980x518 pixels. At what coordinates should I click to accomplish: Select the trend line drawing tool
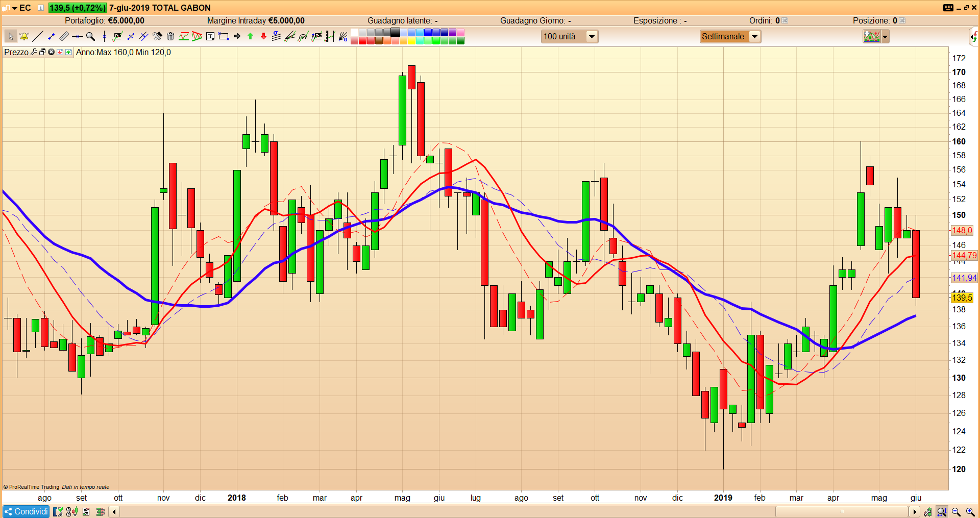tap(38, 36)
